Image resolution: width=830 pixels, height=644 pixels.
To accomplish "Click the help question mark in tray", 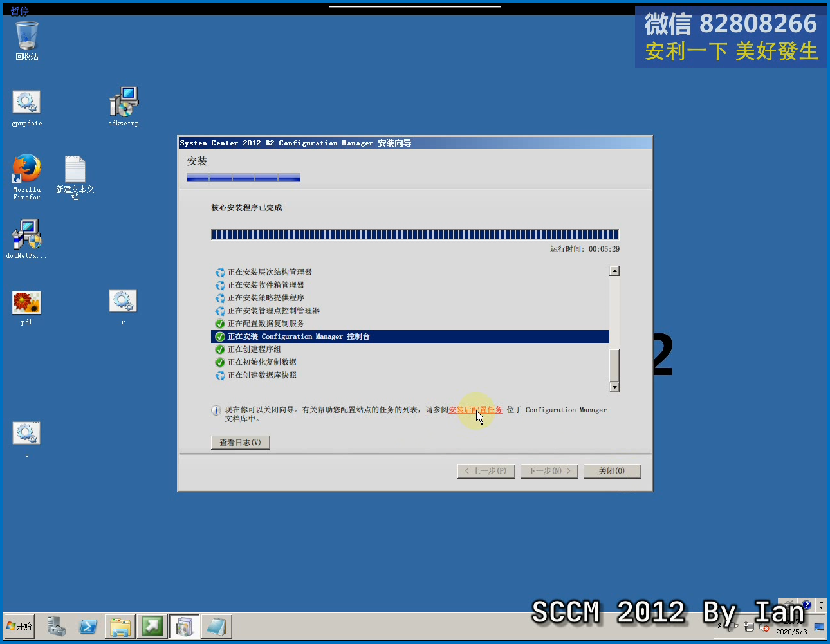I will pos(807,605).
